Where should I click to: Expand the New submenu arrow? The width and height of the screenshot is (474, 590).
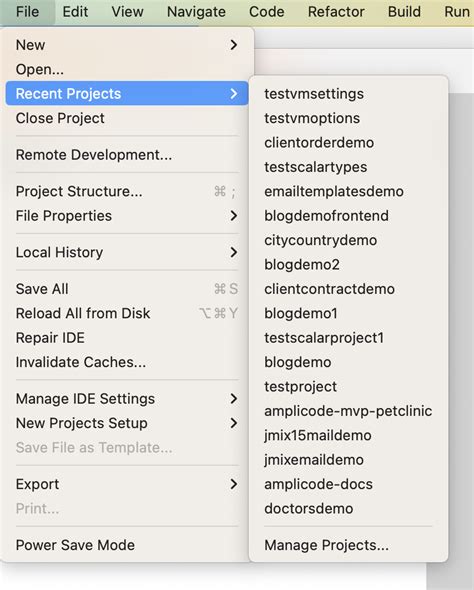pos(234,45)
